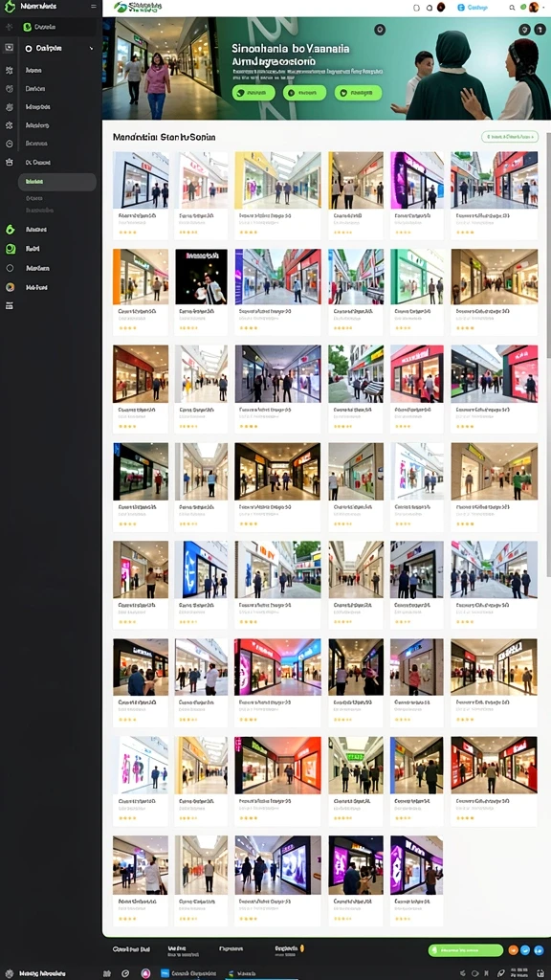Open the card-stack icon at sidebar bottom
The height and width of the screenshot is (980, 551).
pyautogui.click(x=9, y=306)
